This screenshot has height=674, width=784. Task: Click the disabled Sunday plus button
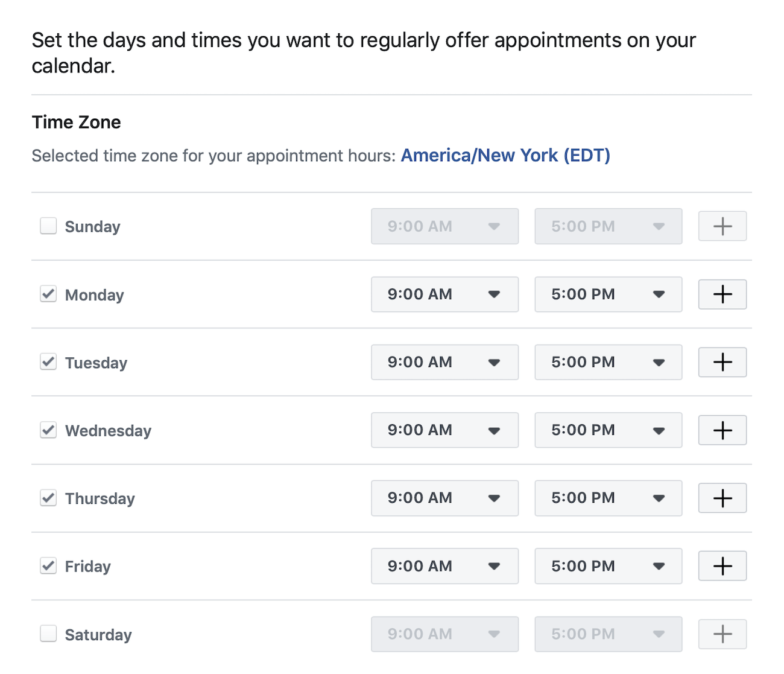722,226
